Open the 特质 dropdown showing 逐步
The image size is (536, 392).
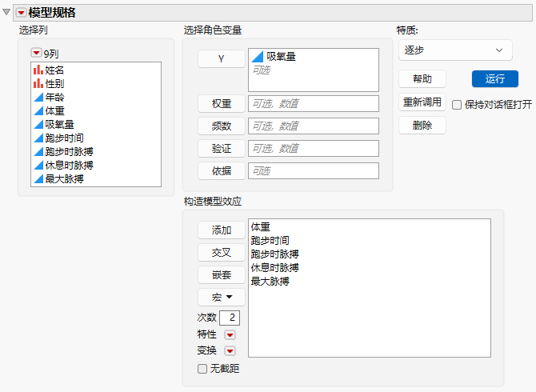(455, 50)
